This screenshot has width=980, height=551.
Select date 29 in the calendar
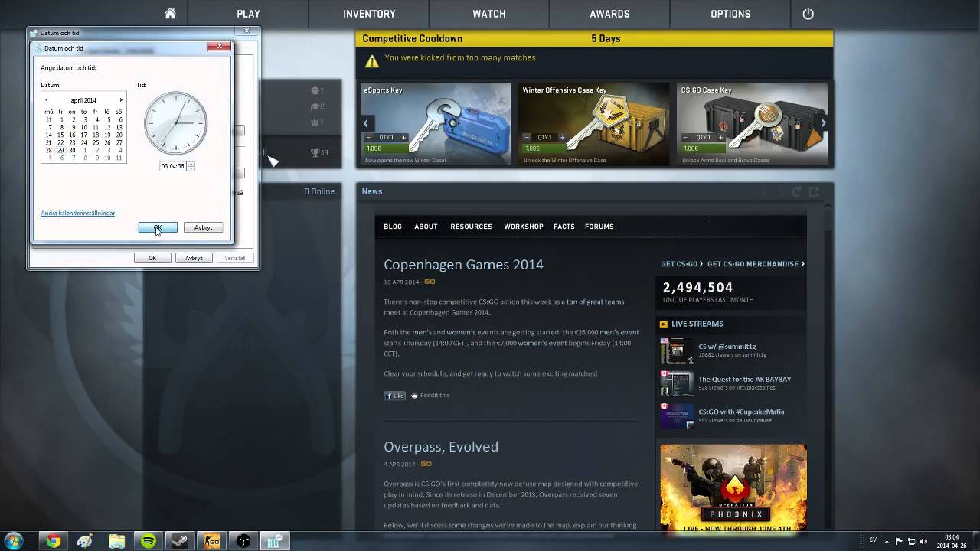tap(60, 150)
